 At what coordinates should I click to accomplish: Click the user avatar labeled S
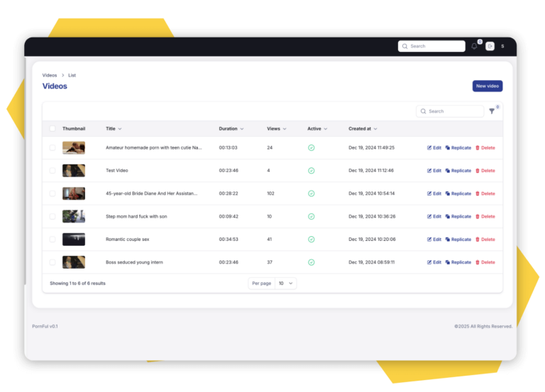coord(502,46)
